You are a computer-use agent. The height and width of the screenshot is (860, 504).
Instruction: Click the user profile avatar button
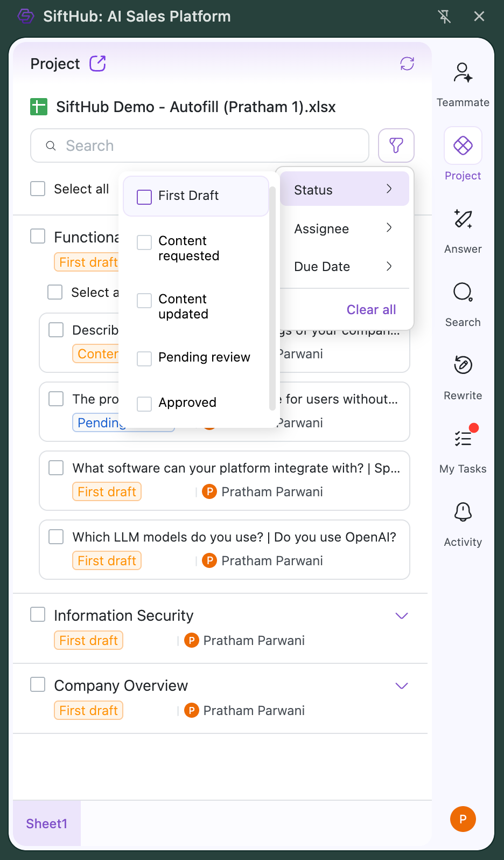click(463, 819)
